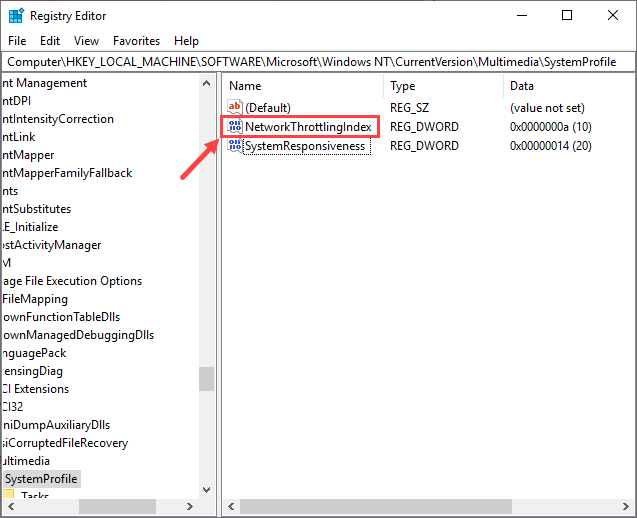Select the (Default) string value icon

pyautogui.click(x=235, y=107)
